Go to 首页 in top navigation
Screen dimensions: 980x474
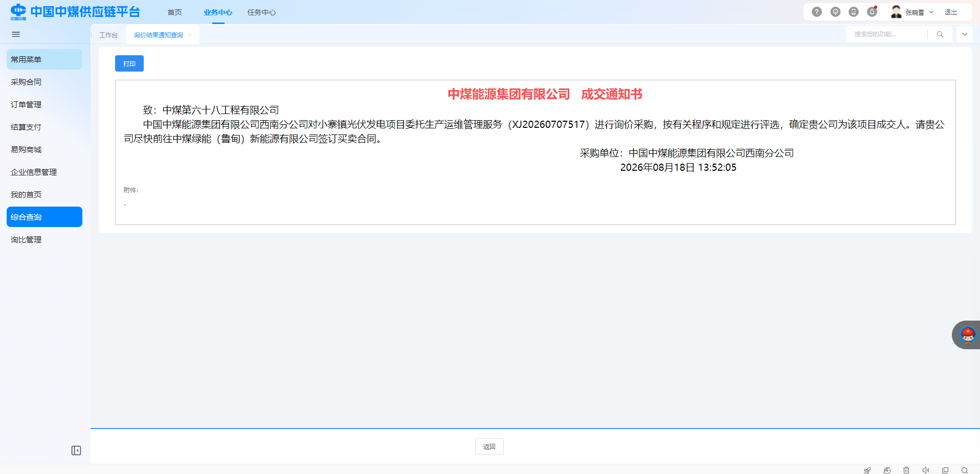pyautogui.click(x=175, y=12)
